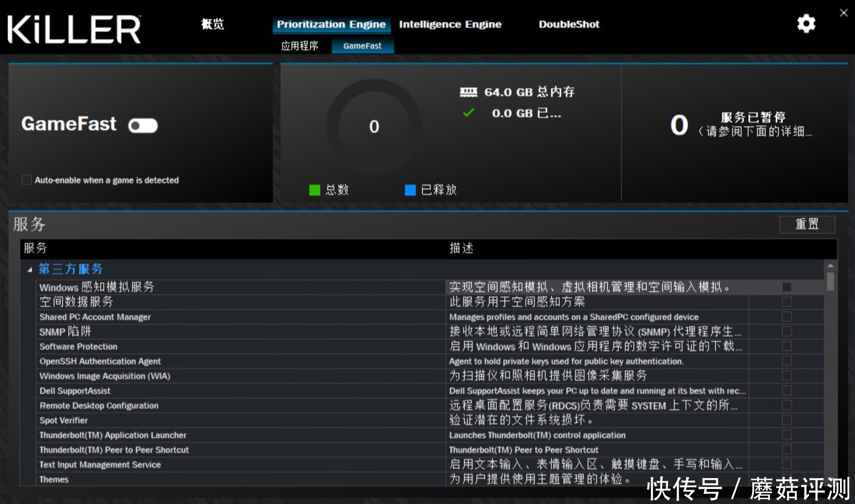Tick the Windows Image Acquisition (WIA) checkbox

point(787,376)
